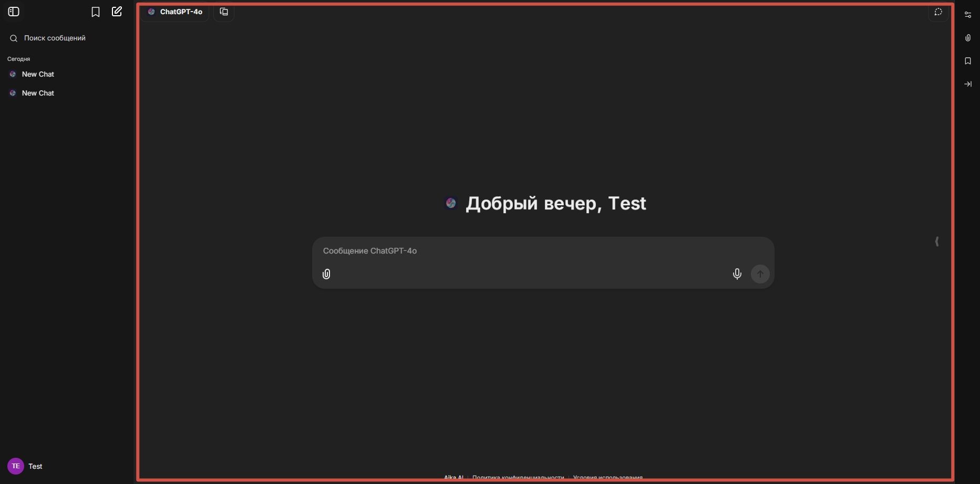Toggle the left sidebar panel
Viewport: 980px width, 484px height.
click(x=14, y=12)
